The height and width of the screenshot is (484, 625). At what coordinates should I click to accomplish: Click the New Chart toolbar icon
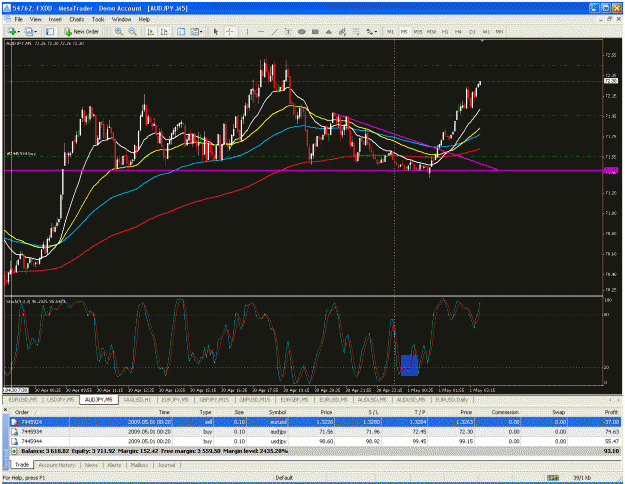(x=12, y=31)
